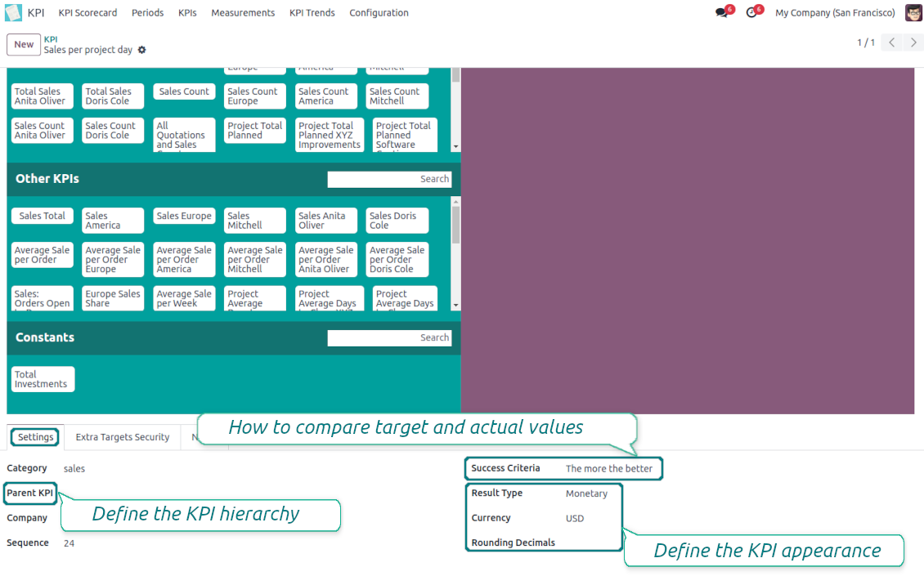Open the messages conversation icon
This screenshot has width=924, height=585.
[x=721, y=12]
